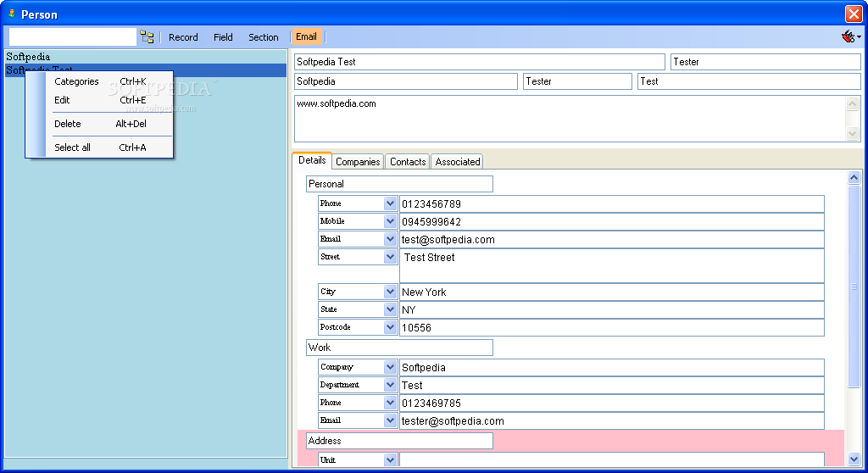The image size is (868, 473).
Task: Expand the Department field type dropdown
Action: pyautogui.click(x=390, y=385)
